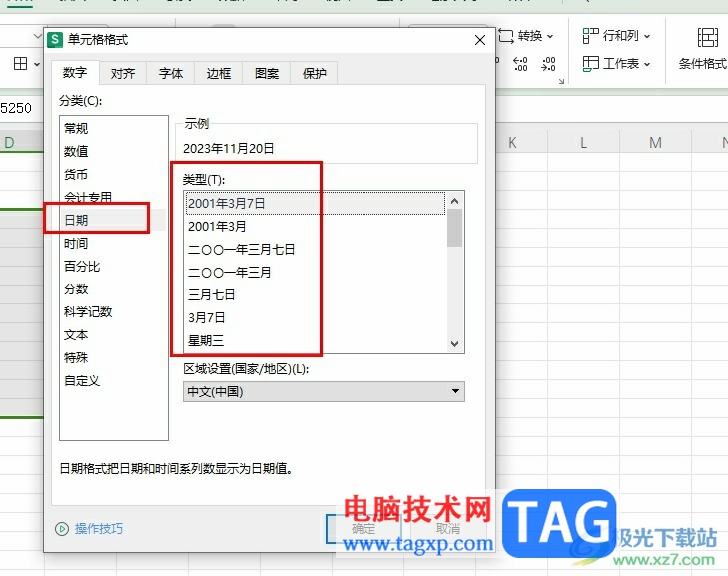Image resolution: width=728 pixels, height=576 pixels.
Task: Open the 操作技巧 link
Action: pos(99,529)
